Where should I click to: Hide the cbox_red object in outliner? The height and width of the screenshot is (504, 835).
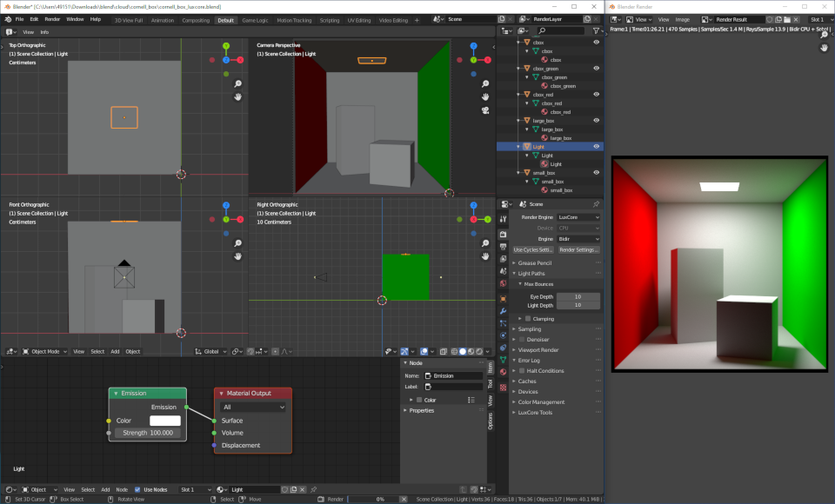(597, 95)
